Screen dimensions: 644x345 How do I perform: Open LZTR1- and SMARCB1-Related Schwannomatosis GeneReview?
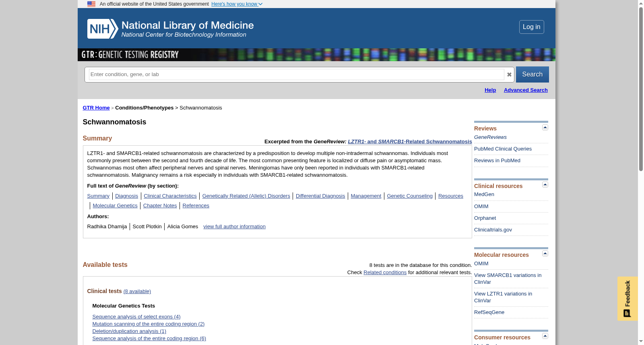click(x=410, y=142)
